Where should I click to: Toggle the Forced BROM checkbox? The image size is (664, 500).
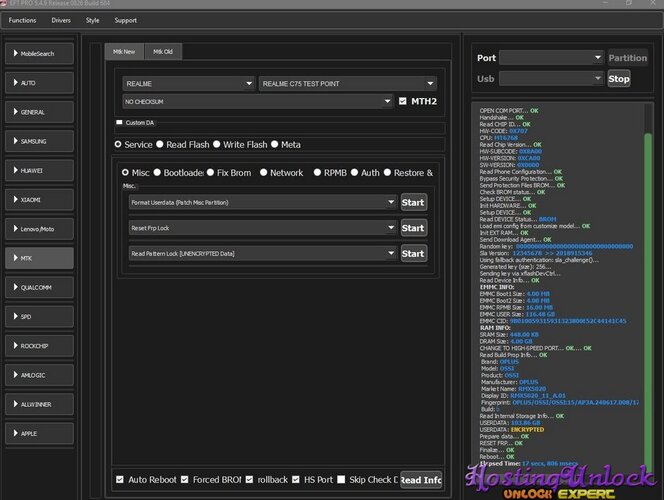coord(185,479)
